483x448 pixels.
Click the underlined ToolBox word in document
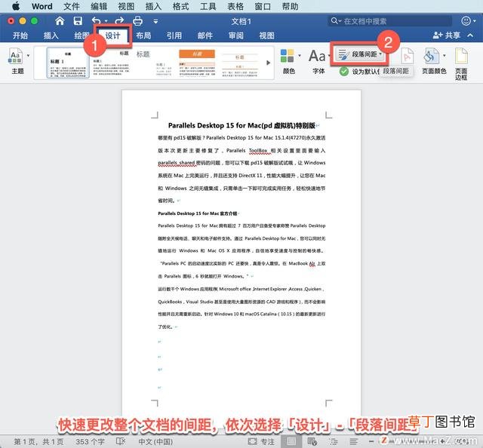pyautogui.click(x=258, y=151)
